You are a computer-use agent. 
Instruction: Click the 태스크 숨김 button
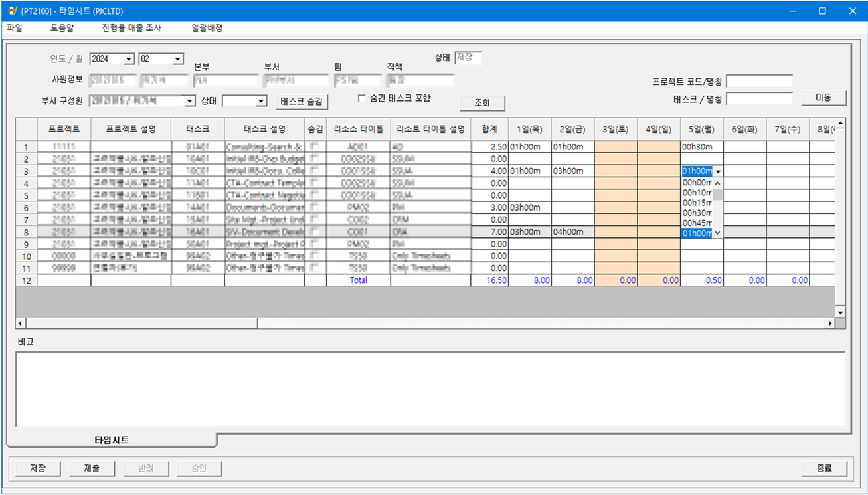[x=302, y=102]
